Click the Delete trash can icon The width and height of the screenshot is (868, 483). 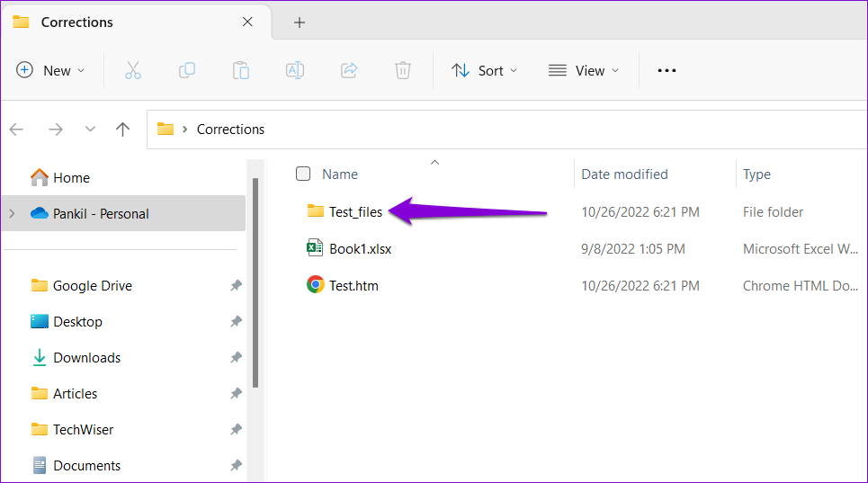point(402,70)
